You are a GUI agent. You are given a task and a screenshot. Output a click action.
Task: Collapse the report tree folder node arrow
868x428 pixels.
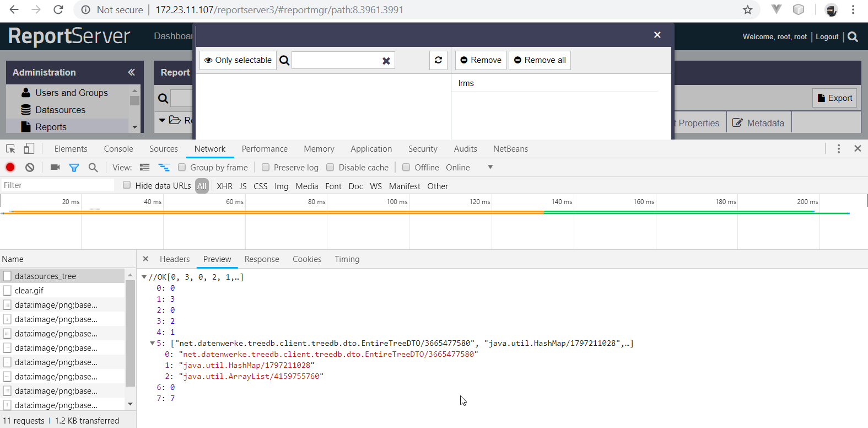162,120
